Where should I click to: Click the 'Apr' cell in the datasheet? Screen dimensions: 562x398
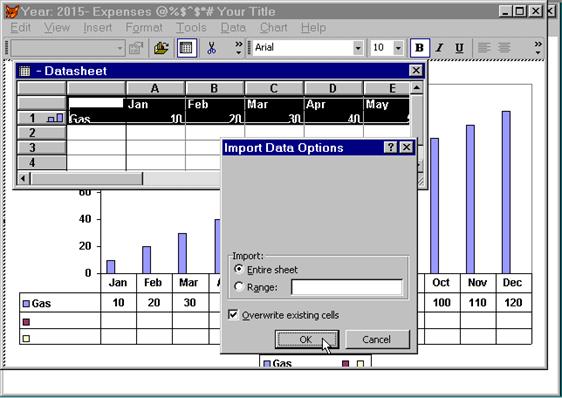[x=333, y=104]
